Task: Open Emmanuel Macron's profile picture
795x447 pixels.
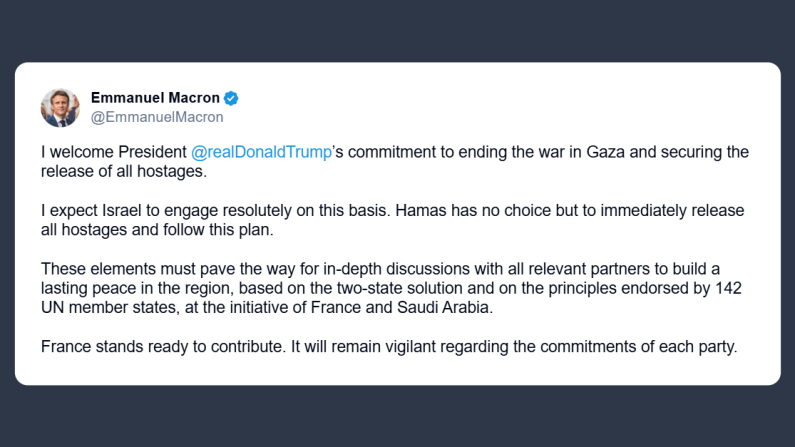Action: (x=61, y=107)
